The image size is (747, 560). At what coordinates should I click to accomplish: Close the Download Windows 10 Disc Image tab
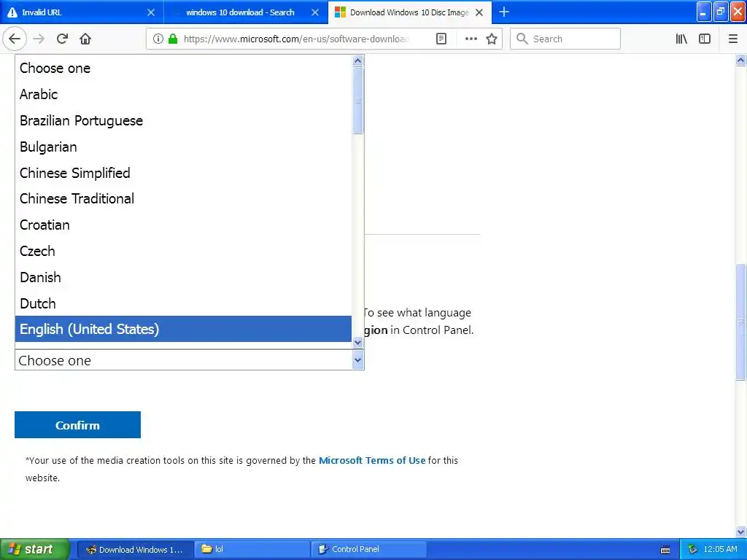480,12
